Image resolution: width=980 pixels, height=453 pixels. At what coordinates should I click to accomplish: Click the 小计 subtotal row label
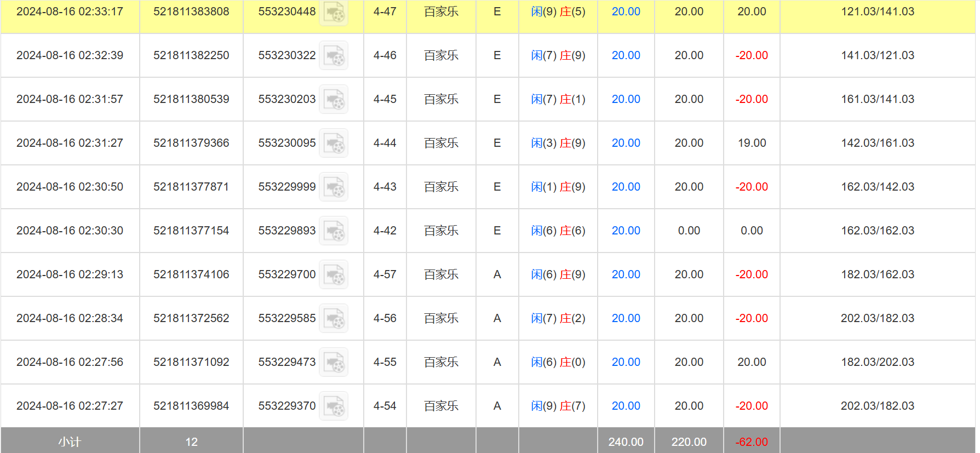(70, 441)
